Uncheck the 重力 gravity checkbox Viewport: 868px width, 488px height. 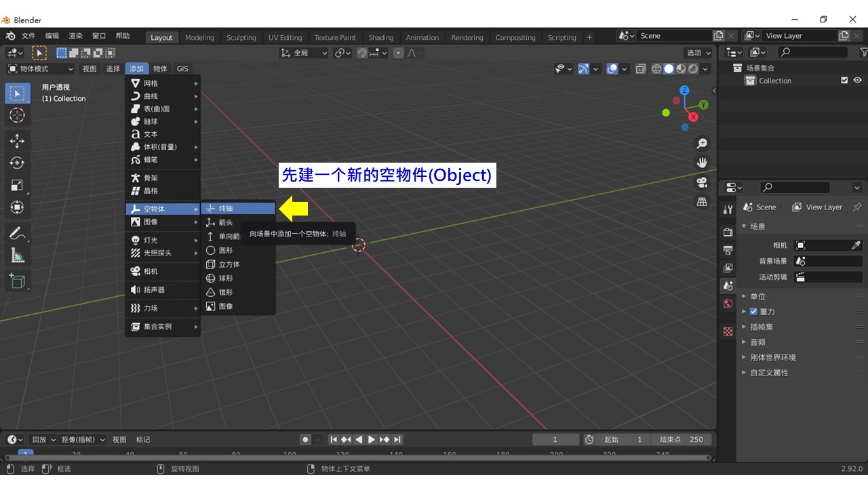(x=753, y=311)
